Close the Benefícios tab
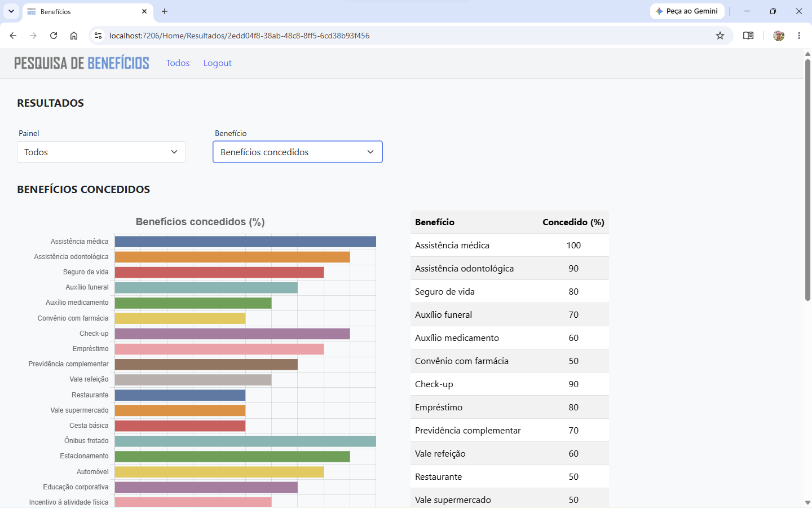 [x=144, y=11]
